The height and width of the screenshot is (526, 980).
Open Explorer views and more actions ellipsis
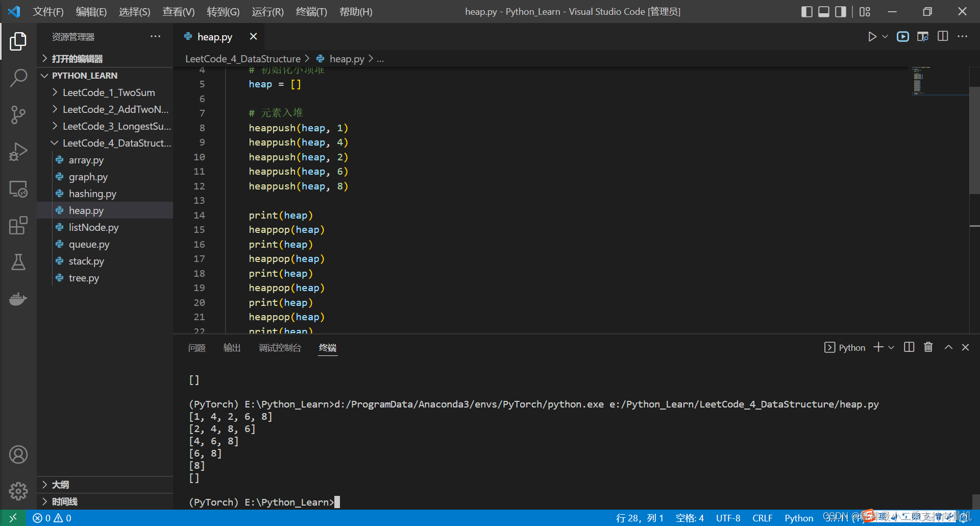[x=155, y=36]
